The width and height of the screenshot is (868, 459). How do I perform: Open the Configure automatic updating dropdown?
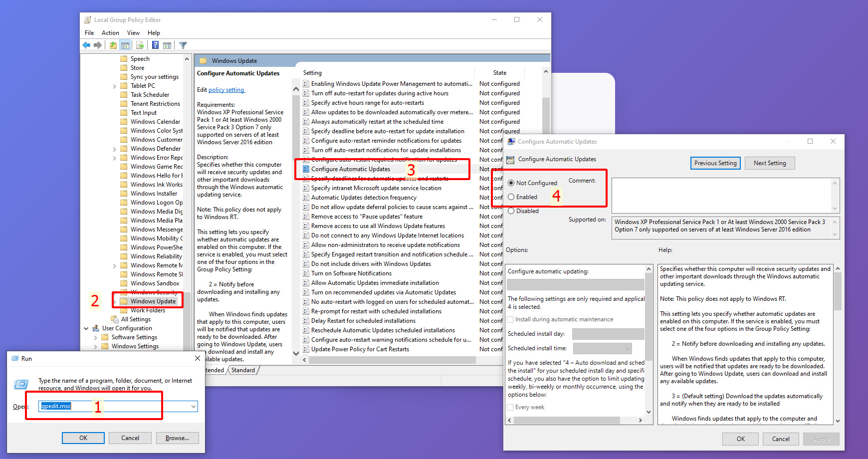pyautogui.click(x=576, y=284)
